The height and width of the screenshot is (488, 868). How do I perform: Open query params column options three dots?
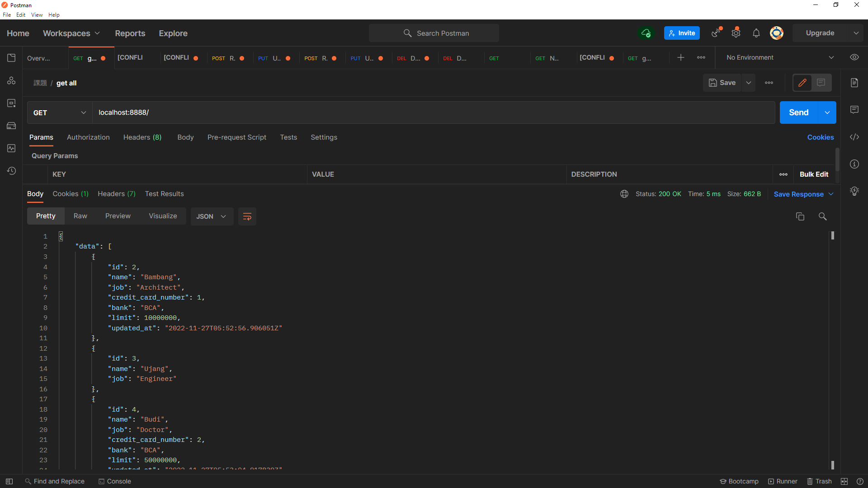pyautogui.click(x=783, y=174)
